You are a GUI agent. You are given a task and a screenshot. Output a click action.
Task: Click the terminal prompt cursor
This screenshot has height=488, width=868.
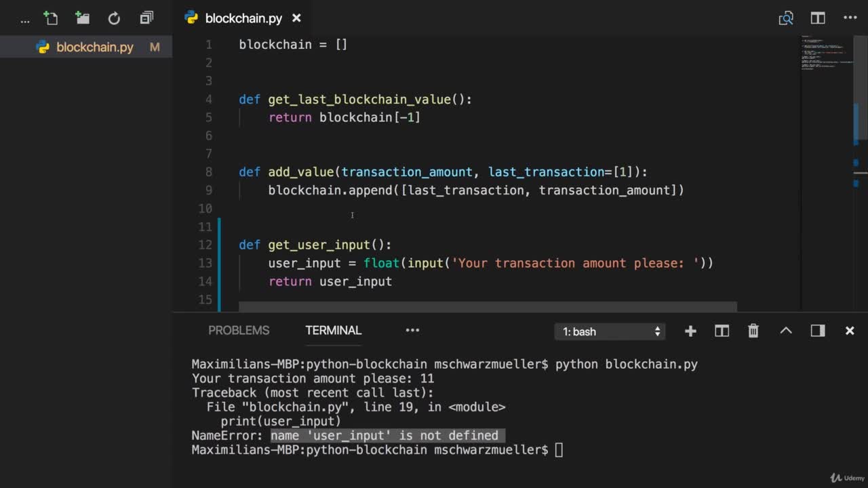[x=559, y=450]
